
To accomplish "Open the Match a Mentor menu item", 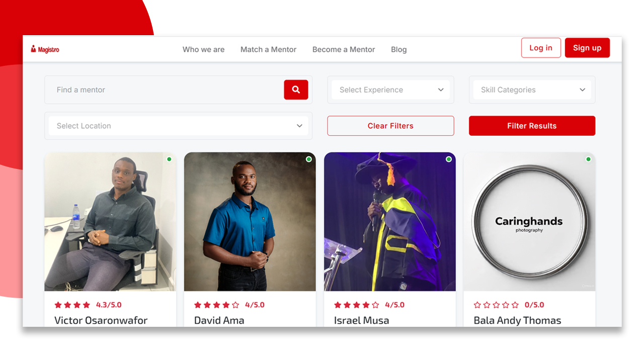I will pyautogui.click(x=269, y=49).
